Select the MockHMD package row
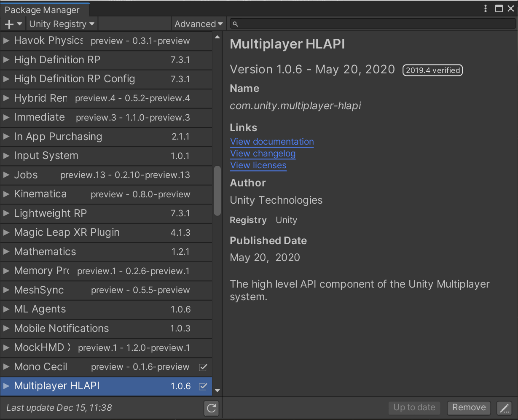Image resolution: width=518 pixels, height=420 pixels. [106, 347]
